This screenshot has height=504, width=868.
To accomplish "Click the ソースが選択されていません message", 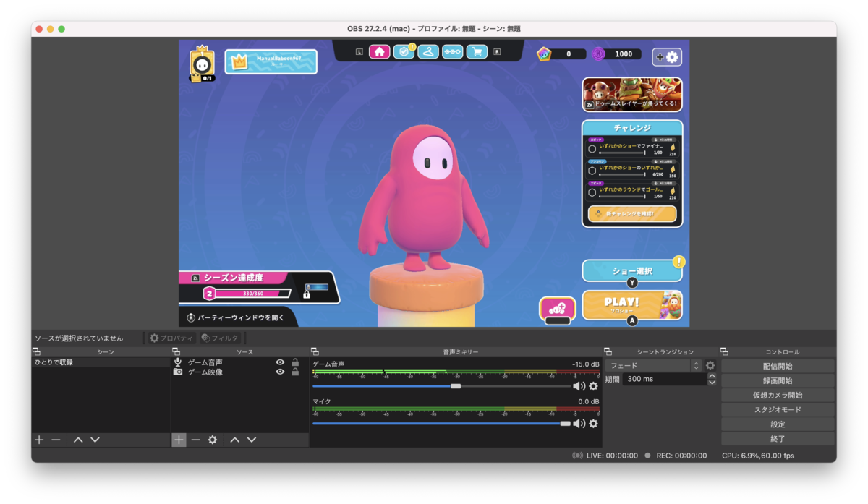I will click(79, 338).
